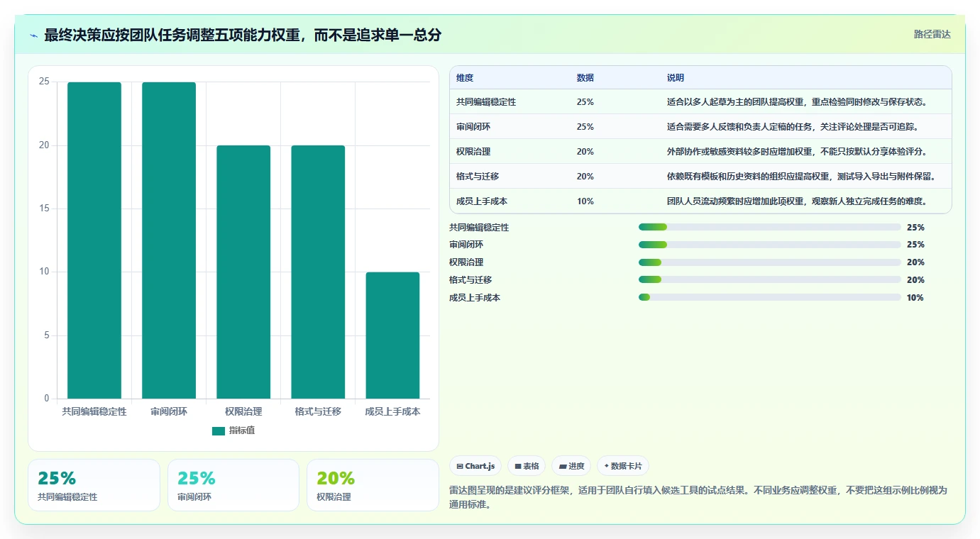980x539 pixels.
Task: Select the 进度 tag chip
Action: click(x=571, y=466)
